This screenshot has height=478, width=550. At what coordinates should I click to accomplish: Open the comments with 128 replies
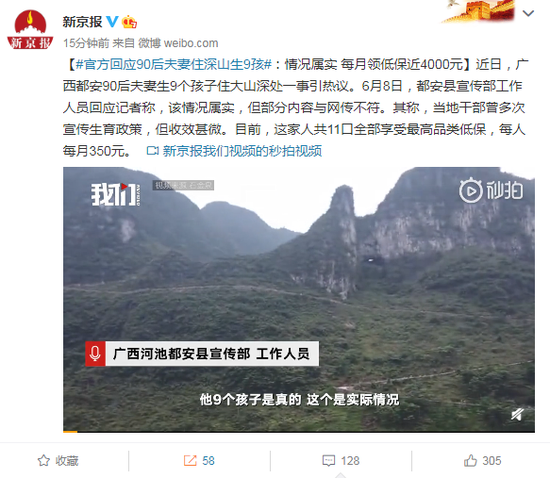pyautogui.click(x=341, y=460)
